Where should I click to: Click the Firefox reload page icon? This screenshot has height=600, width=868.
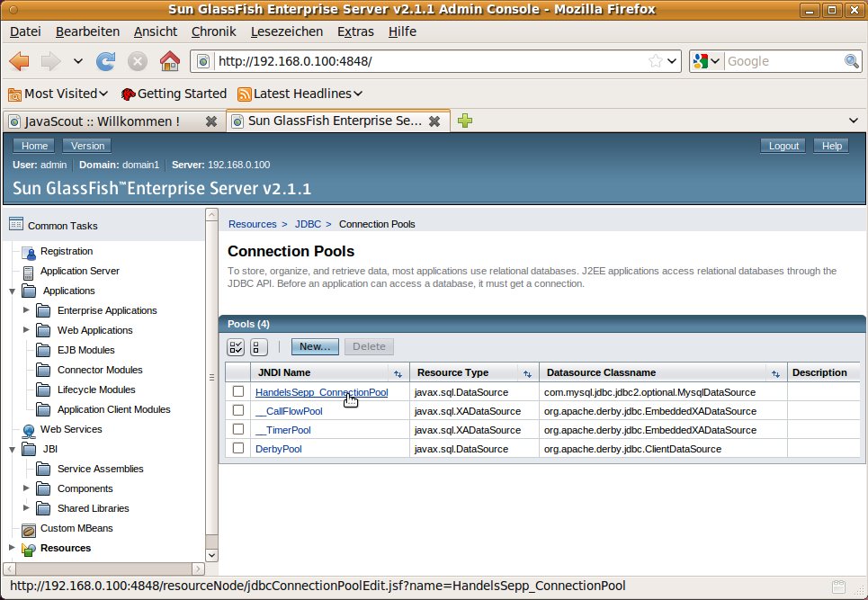(x=106, y=61)
